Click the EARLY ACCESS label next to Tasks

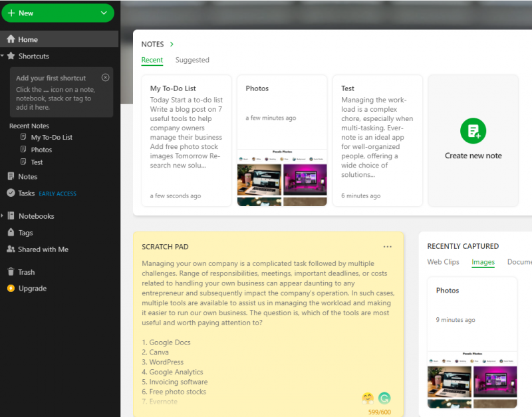click(x=57, y=194)
